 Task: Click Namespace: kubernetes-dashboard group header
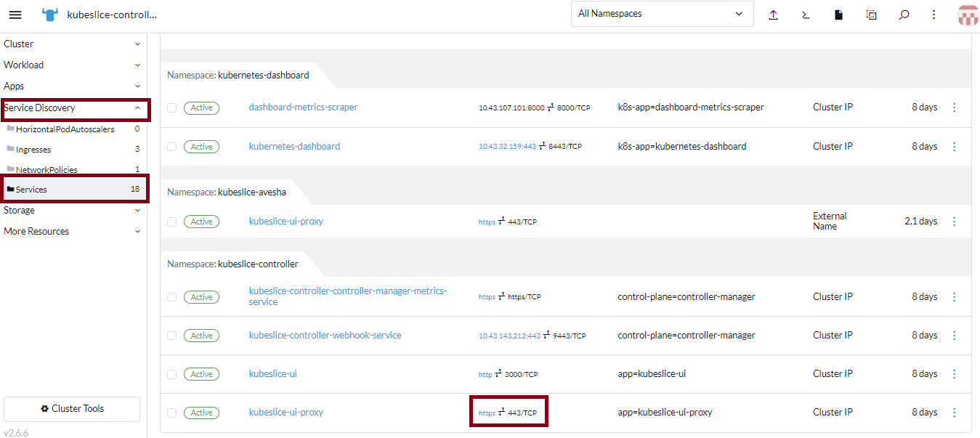pyautogui.click(x=238, y=75)
